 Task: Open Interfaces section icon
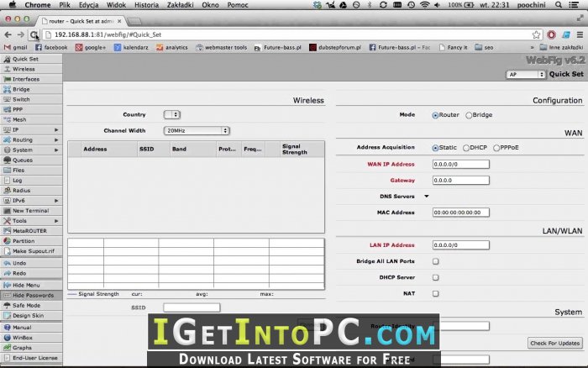7,79
